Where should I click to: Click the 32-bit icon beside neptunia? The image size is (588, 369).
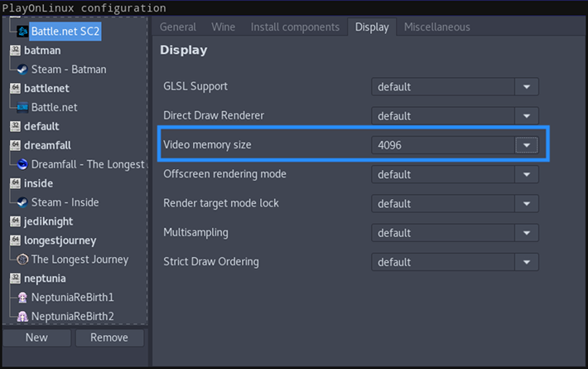click(15, 278)
